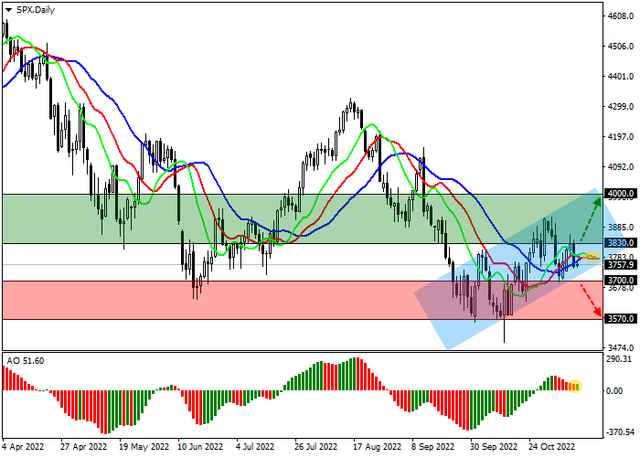Viewport: 640px width, 457px height.
Task: Select the 3570.0 price level label
Action: click(620, 319)
